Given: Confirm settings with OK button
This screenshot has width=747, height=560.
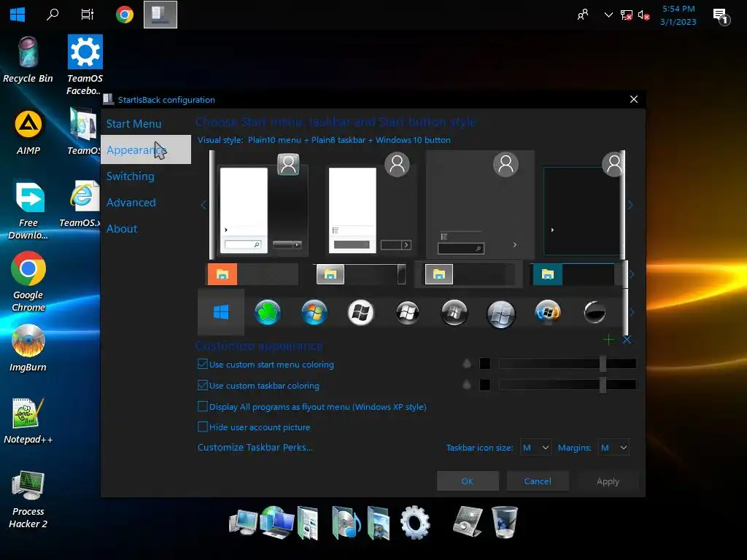Looking at the screenshot, I should click(x=468, y=481).
